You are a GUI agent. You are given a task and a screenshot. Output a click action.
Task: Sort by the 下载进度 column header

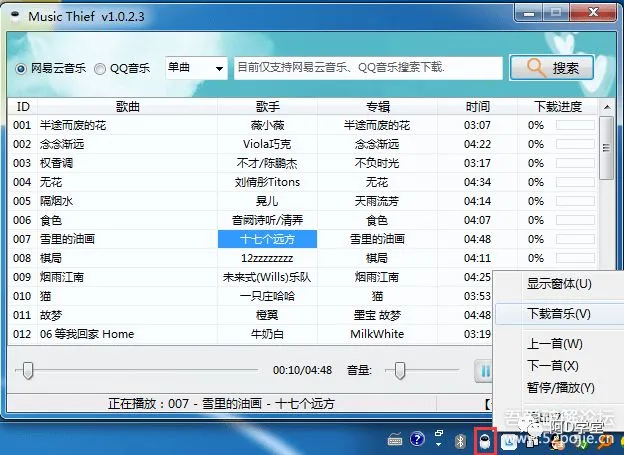click(558, 107)
